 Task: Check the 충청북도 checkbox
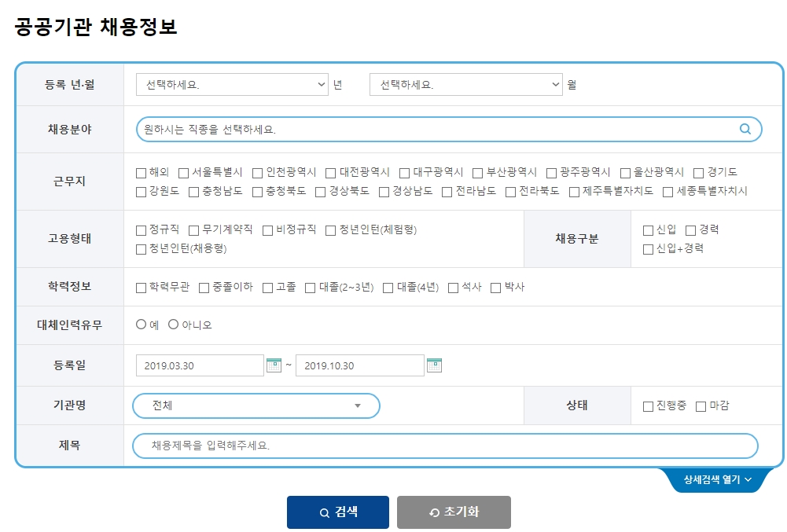tap(257, 193)
